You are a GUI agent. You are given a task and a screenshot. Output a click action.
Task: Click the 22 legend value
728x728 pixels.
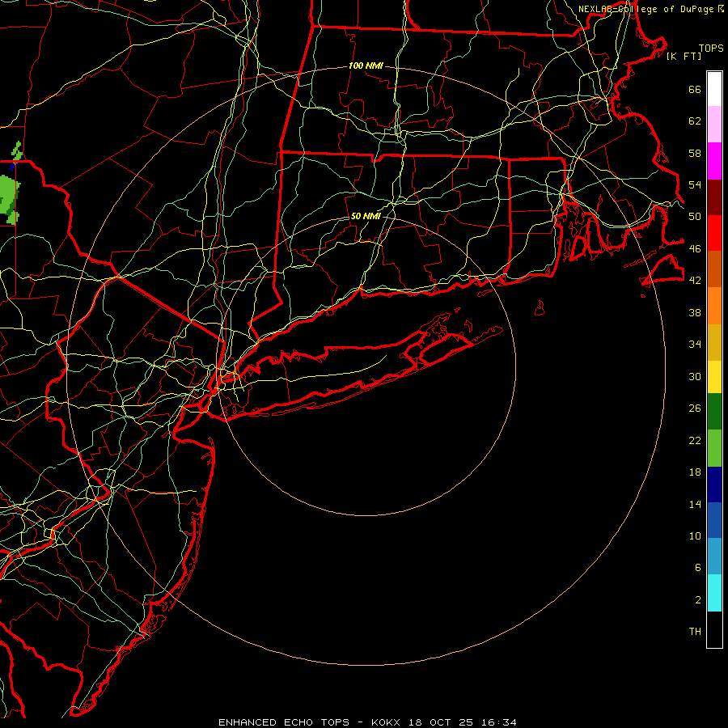695,440
